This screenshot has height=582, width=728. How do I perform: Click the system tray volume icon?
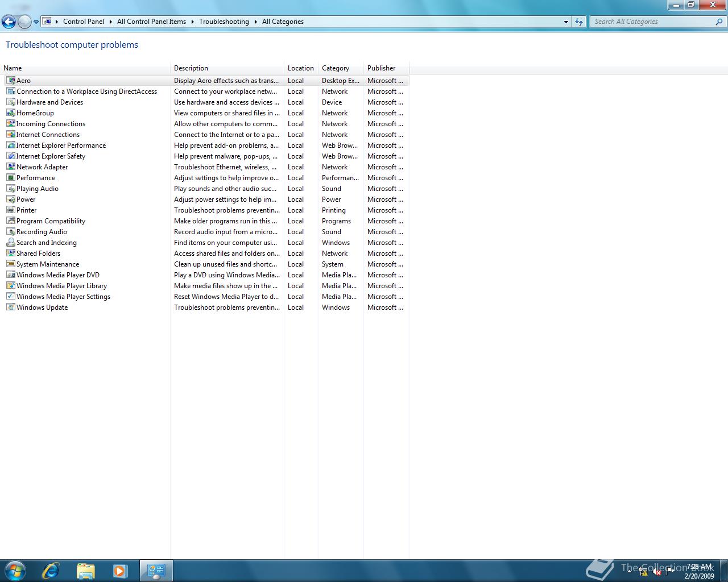[656, 572]
